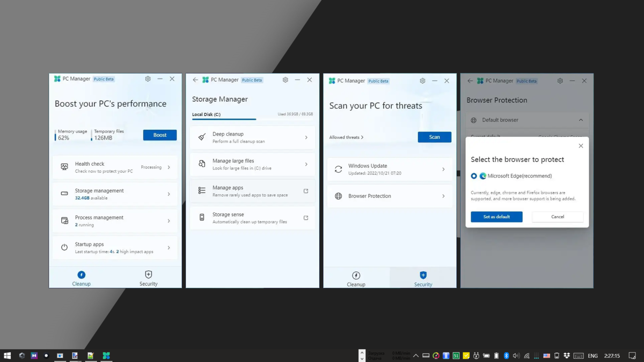
Task: Collapse Default browser section chevron
Action: tap(581, 120)
